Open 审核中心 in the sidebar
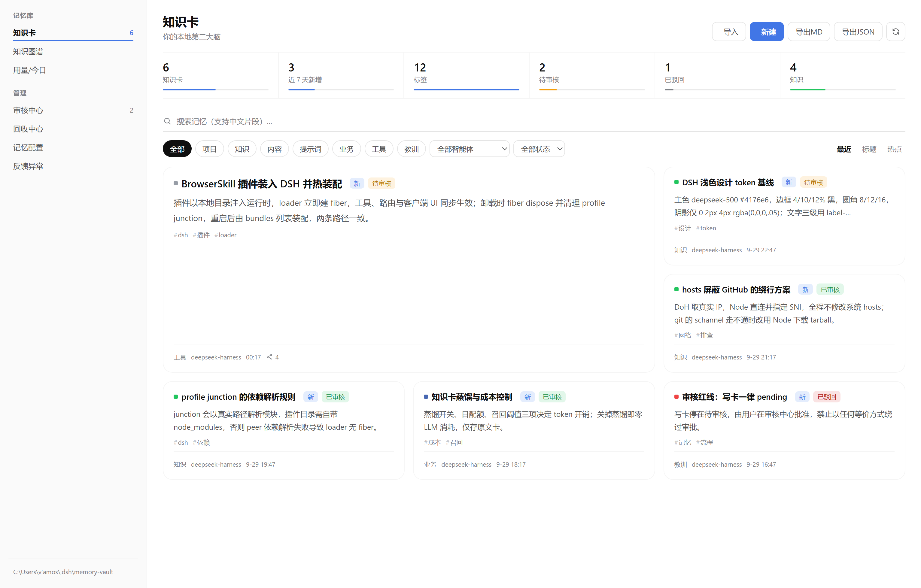 (x=73, y=110)
